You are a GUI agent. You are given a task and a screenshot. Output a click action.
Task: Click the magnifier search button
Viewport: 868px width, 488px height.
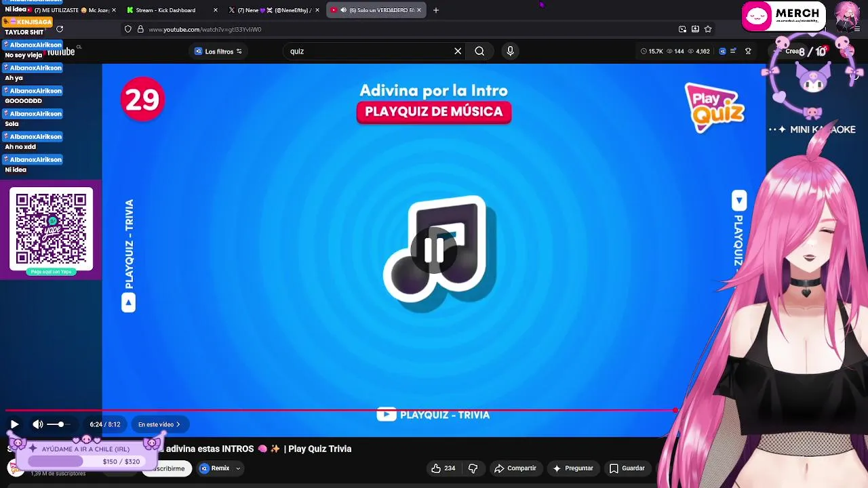click(x=479, y=52)
